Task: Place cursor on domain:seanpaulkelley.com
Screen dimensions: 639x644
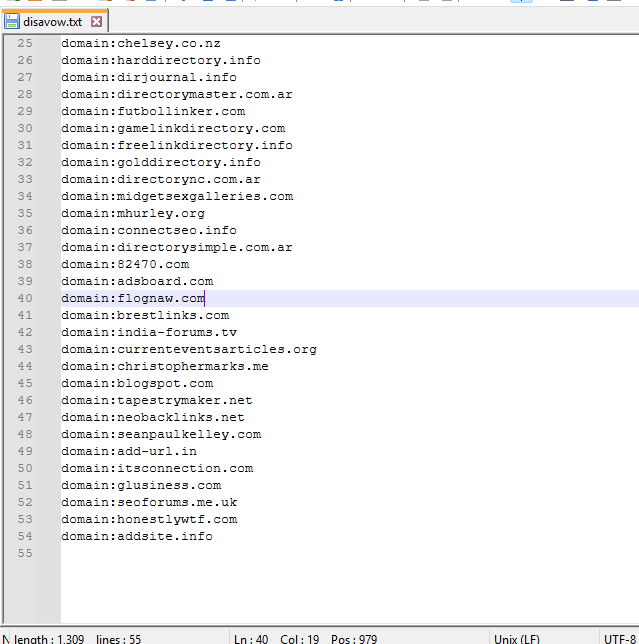Action: pos(161,435)
